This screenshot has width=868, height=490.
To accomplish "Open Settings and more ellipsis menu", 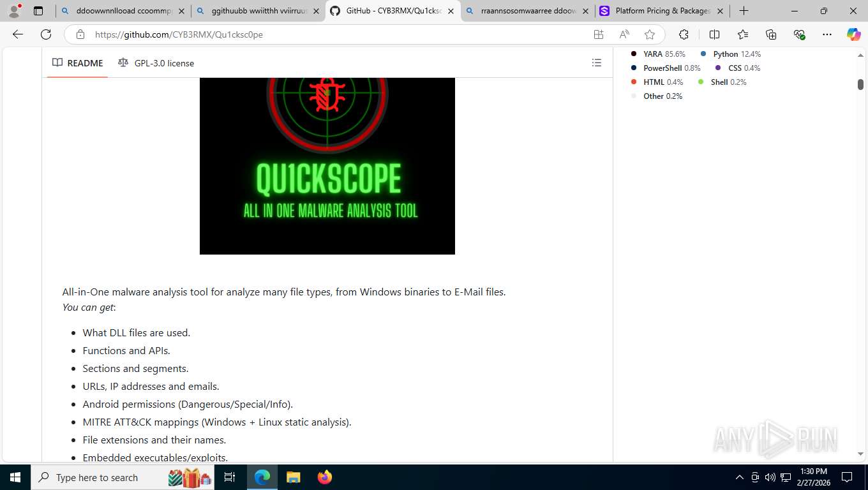I will (x=827, y=34).
